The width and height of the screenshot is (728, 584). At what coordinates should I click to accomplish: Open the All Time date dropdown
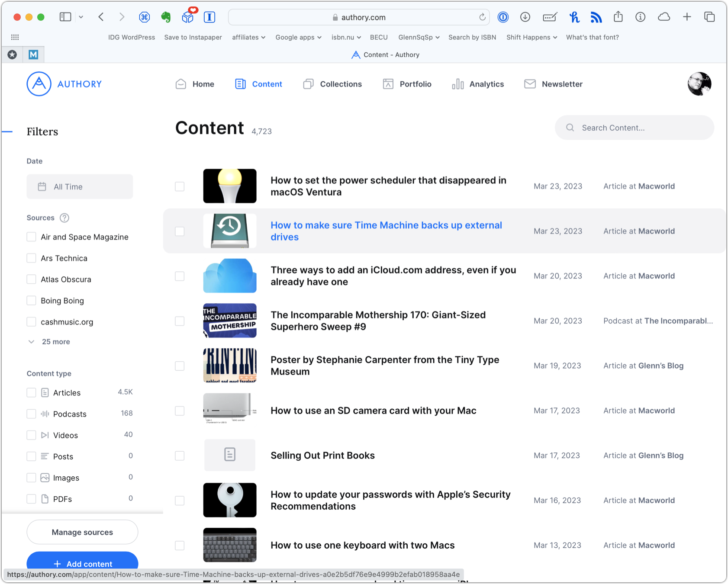(80, 186)
